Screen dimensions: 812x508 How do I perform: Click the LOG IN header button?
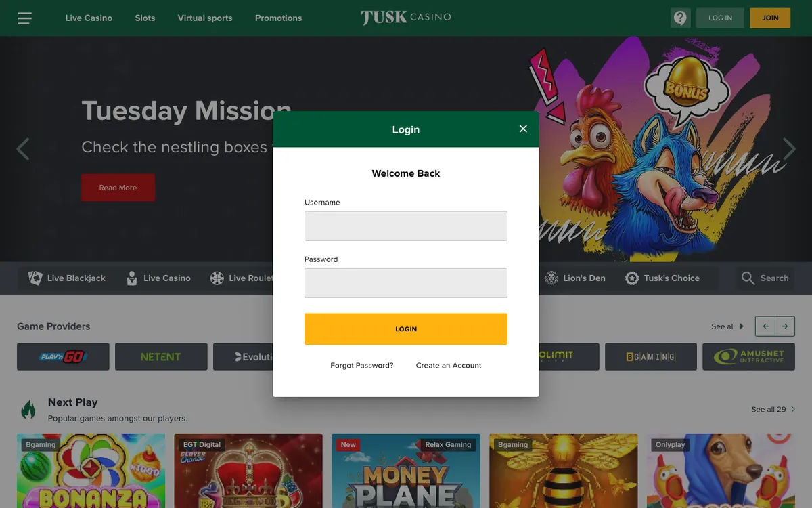[x=720, y=18]
